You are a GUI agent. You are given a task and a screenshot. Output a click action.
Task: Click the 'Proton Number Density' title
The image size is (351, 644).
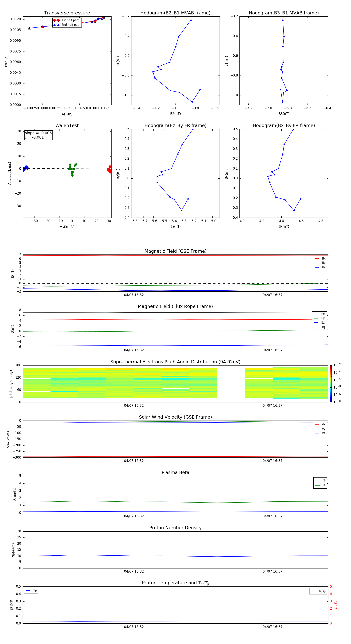pyautogui.click(x=175, y=528)
